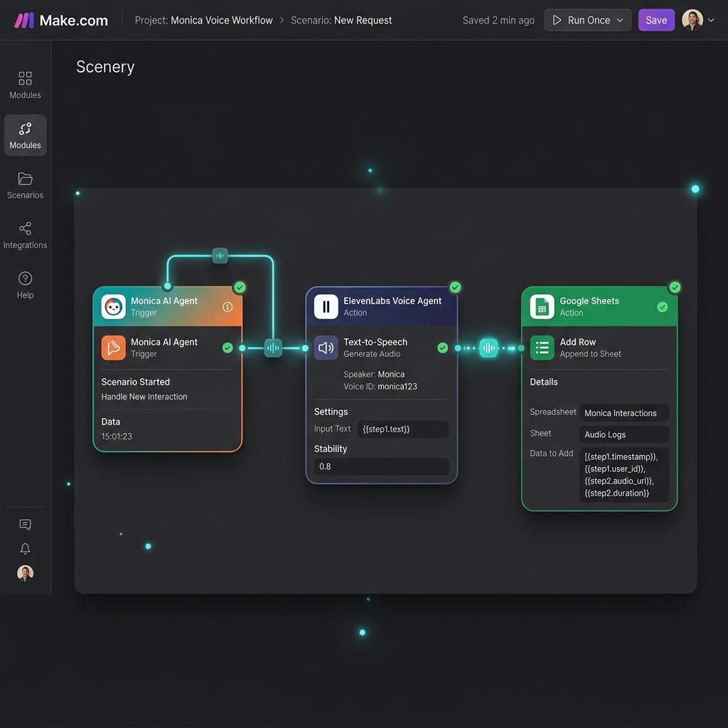Click the Google Sheets module icon
This screenshot has height=728, width=728.
[542, 306]
